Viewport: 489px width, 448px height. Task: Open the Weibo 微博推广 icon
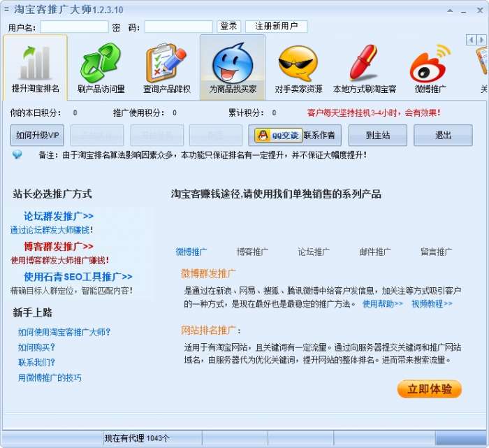click(430, 64)
